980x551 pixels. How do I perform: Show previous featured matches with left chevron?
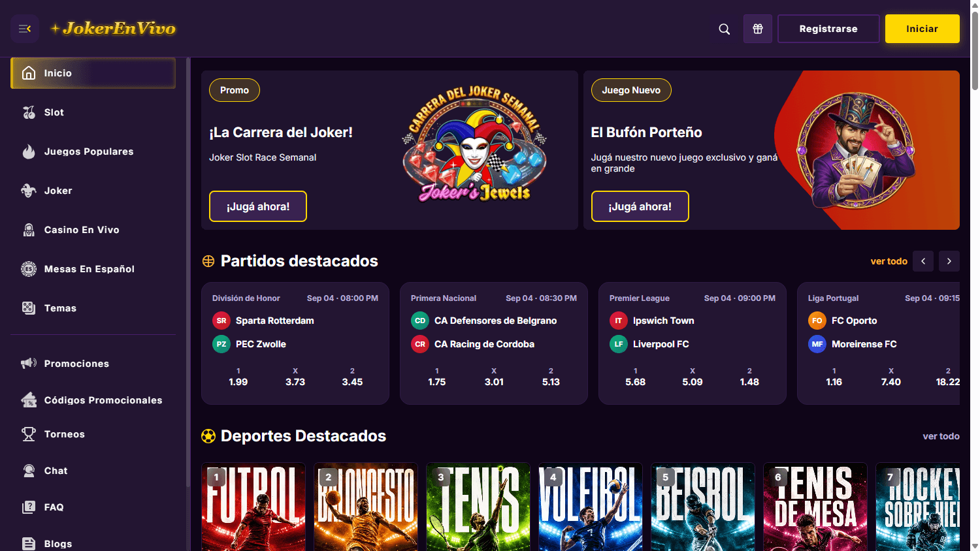click(923, 261)
